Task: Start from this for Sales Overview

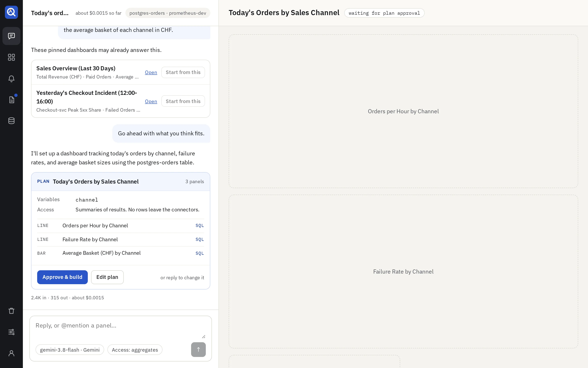Action: [183, 72]
